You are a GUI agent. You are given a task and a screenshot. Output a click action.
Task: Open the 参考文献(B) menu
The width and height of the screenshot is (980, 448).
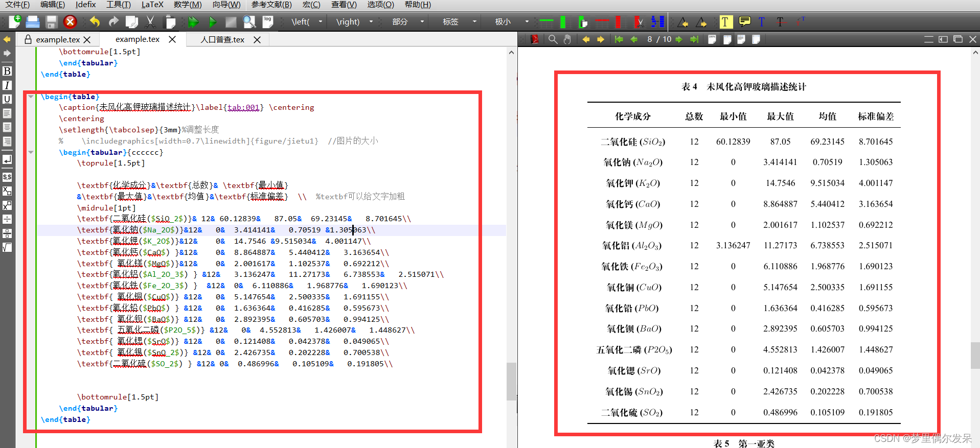[x=271, y=5]
